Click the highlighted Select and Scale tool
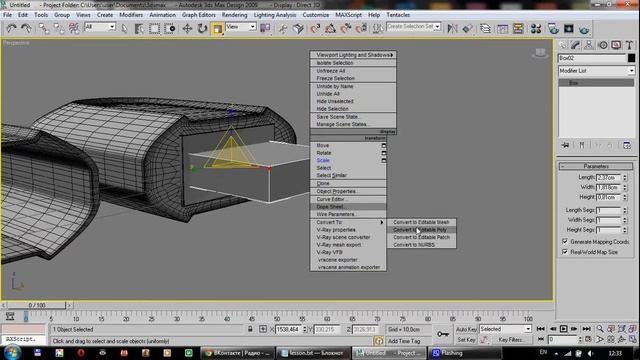Screen dimensions: 640x360 pyautogui.click(x=218, y=28)
